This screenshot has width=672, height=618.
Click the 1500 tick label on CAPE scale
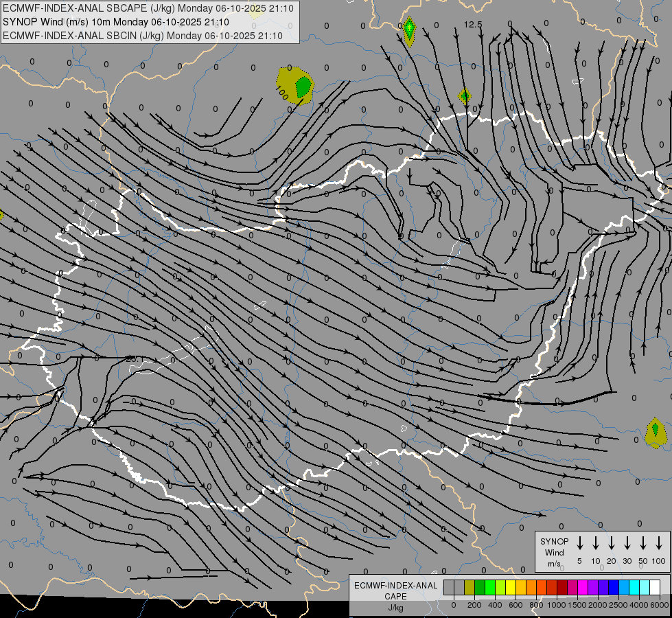(577, 605)
